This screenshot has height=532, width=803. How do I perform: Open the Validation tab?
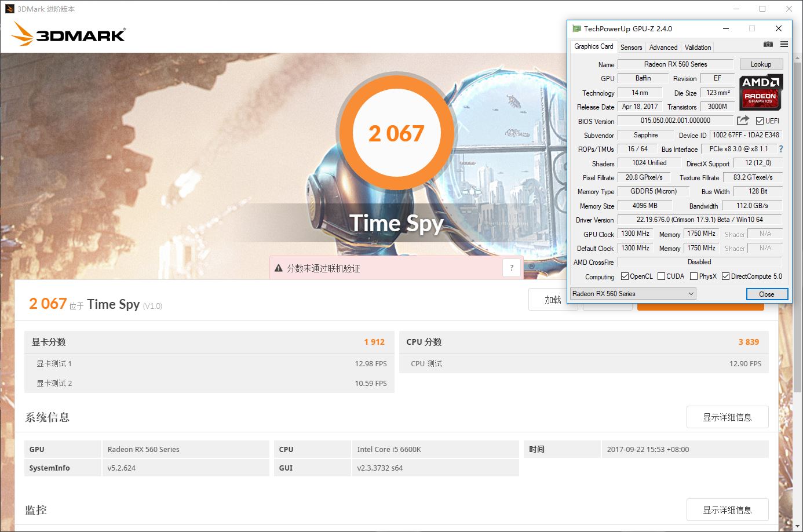click(x=698, y=48)
